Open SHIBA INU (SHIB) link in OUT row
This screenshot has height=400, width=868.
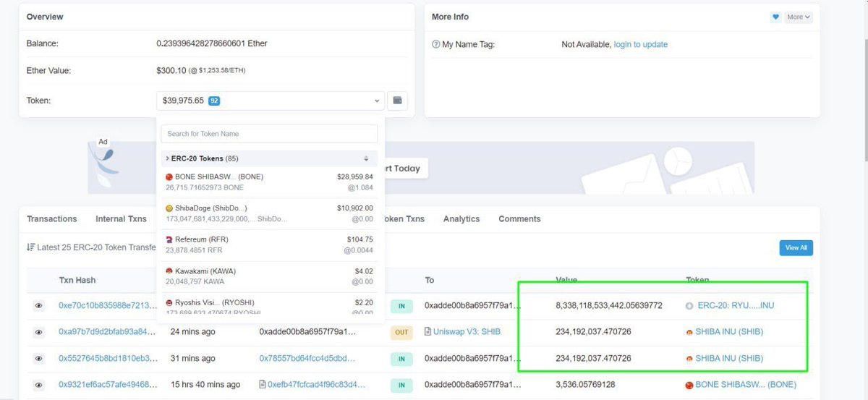729,332
